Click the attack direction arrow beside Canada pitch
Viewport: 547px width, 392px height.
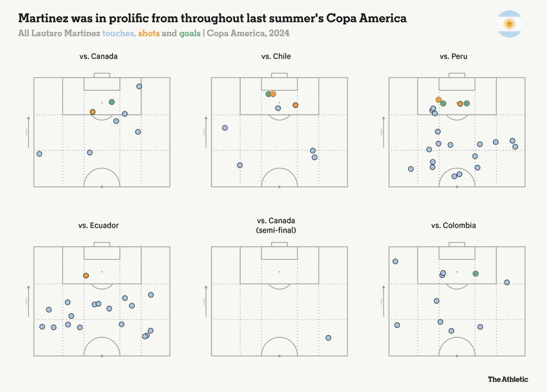click(28, 132)
